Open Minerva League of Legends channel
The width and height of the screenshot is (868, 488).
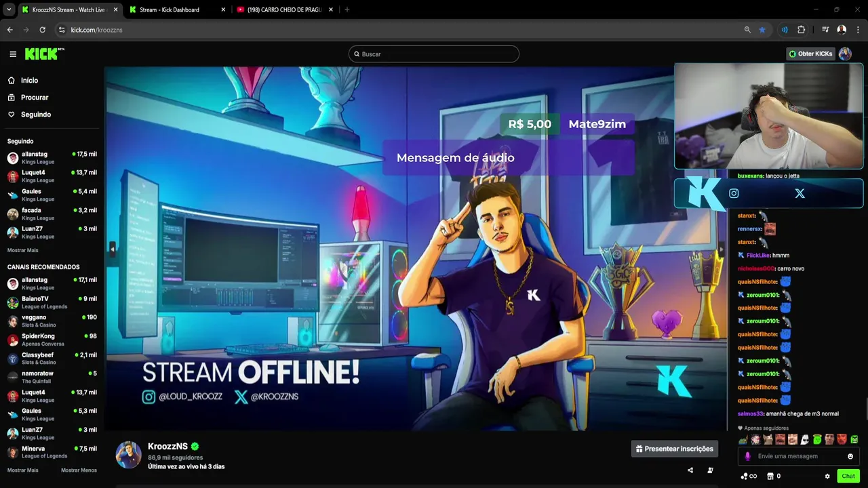tap(52, 452)
